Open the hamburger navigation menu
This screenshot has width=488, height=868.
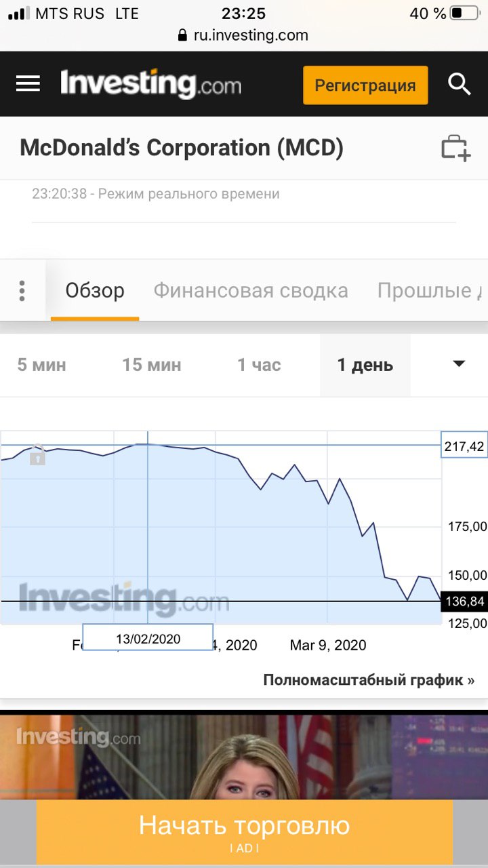pyautogui.click(x=28, y=84)
